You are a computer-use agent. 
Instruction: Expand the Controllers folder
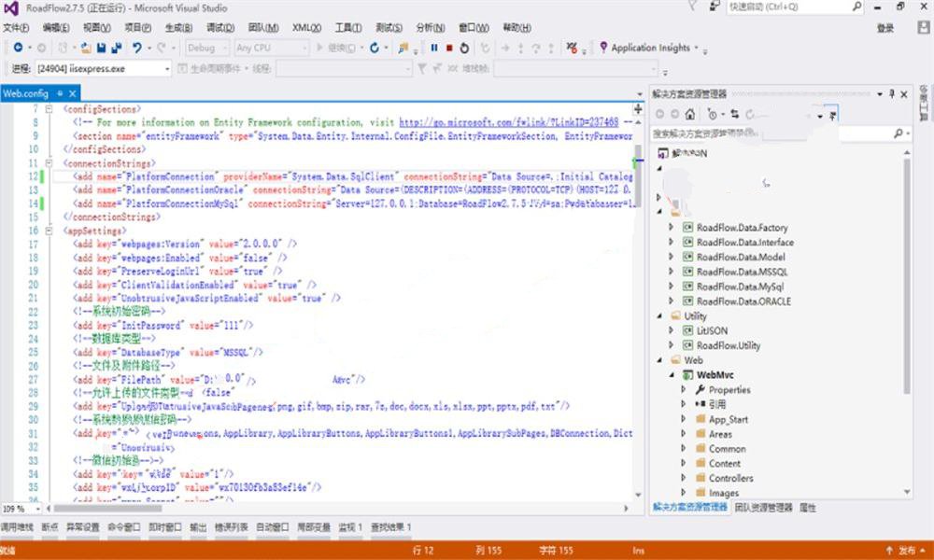point(684,478)
